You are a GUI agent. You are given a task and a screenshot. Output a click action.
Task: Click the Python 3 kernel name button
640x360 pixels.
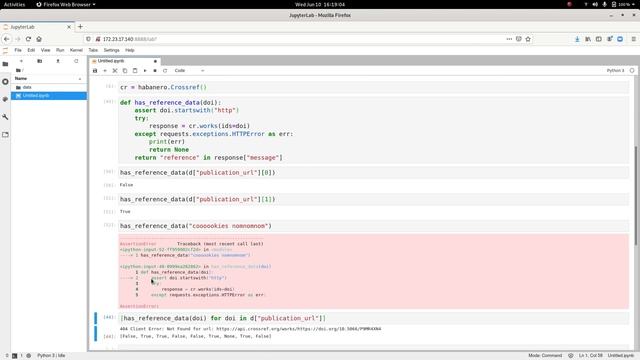(x=615, y=71)
